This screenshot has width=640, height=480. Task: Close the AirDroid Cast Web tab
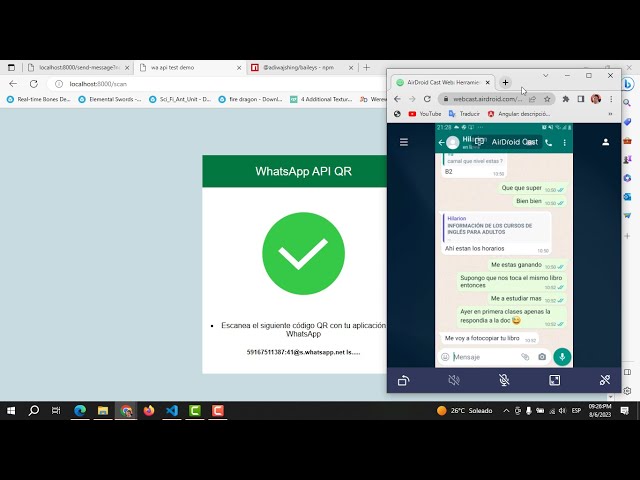pos(487,82)
